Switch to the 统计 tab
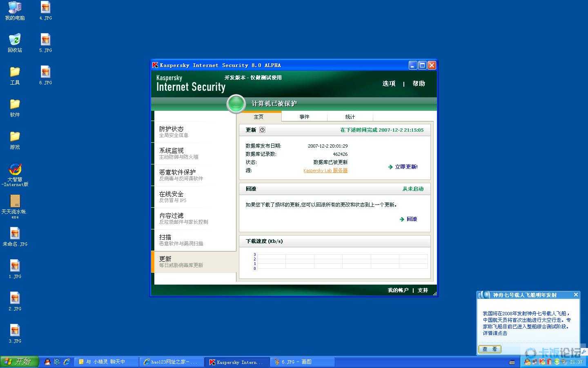The width and height of the screenshot is (588, 368). click(350, 117)
